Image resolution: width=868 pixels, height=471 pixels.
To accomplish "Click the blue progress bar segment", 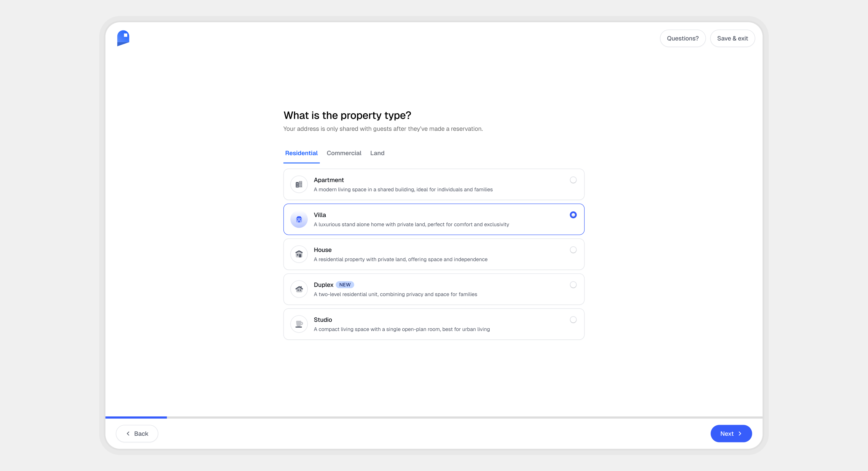I will [136, 417].
